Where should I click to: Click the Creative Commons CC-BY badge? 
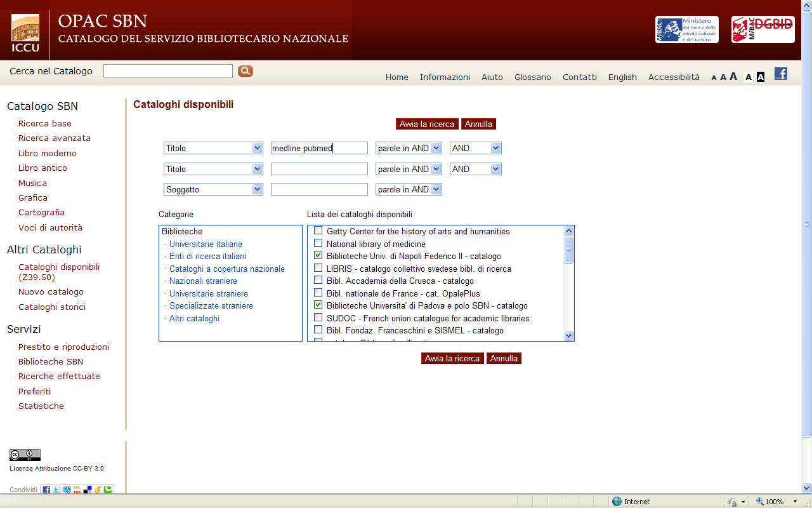[25, 455]
